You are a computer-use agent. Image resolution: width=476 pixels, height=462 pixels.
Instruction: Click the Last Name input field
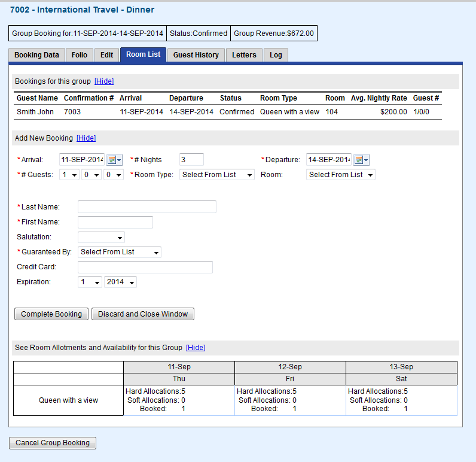[147, 207]
